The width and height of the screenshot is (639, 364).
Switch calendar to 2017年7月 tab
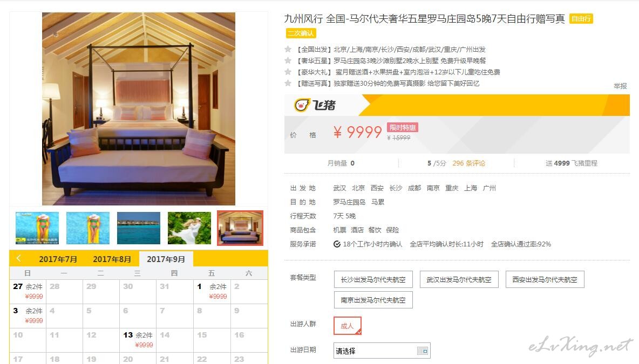click(x=58, y=259)
